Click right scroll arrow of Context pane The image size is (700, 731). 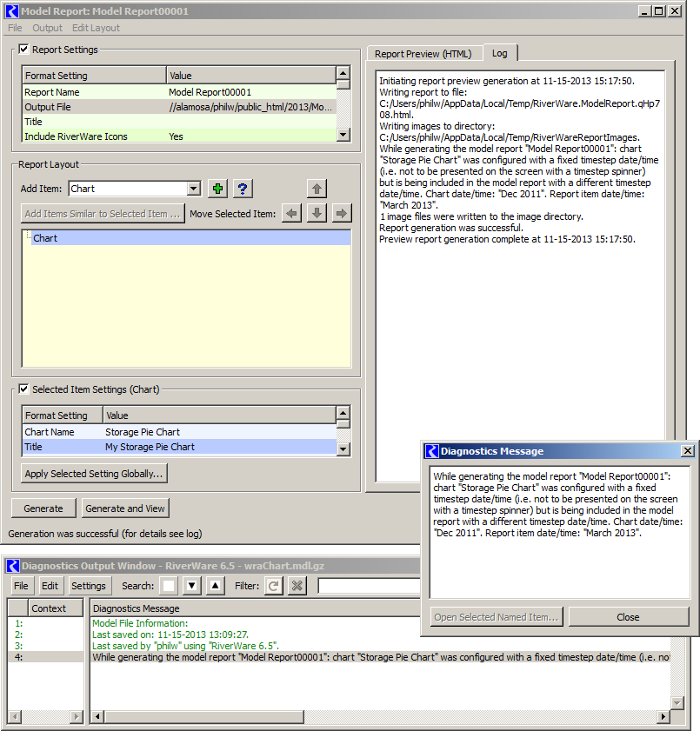point(77,716)
